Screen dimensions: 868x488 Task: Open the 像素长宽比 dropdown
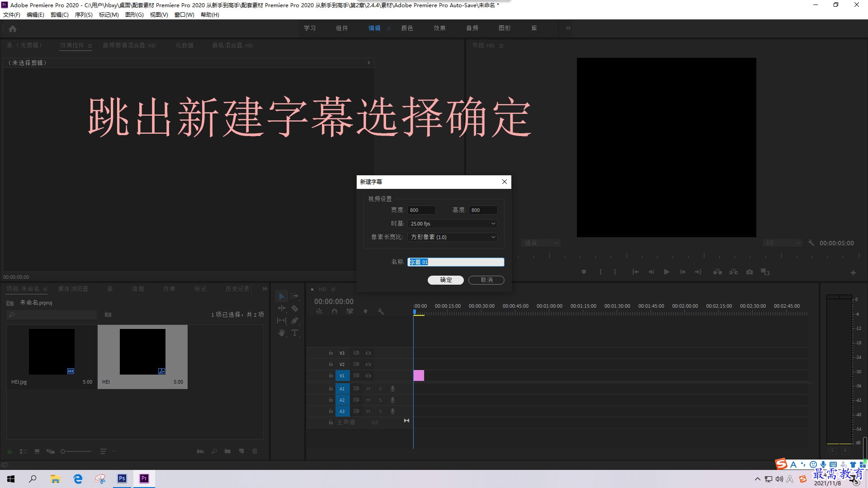tap(453, 237)
